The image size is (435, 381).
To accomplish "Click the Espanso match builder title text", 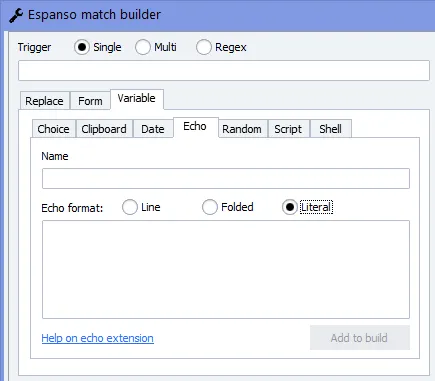I will click(94, 15).
